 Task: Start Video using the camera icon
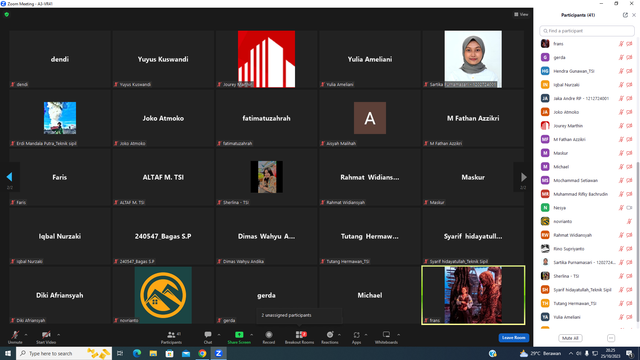[x=46, y=335]
